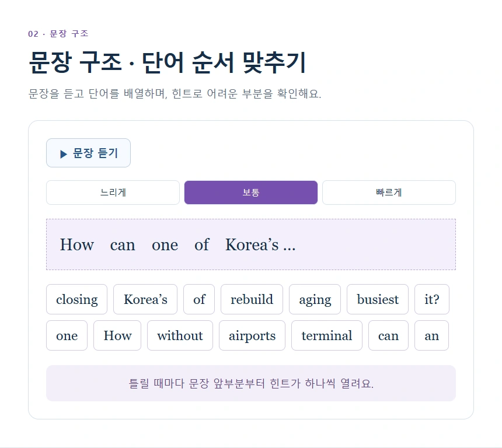Click 'one' in the answer area
The width and height of the screenshot is (502, 448).
click(165, 245)
